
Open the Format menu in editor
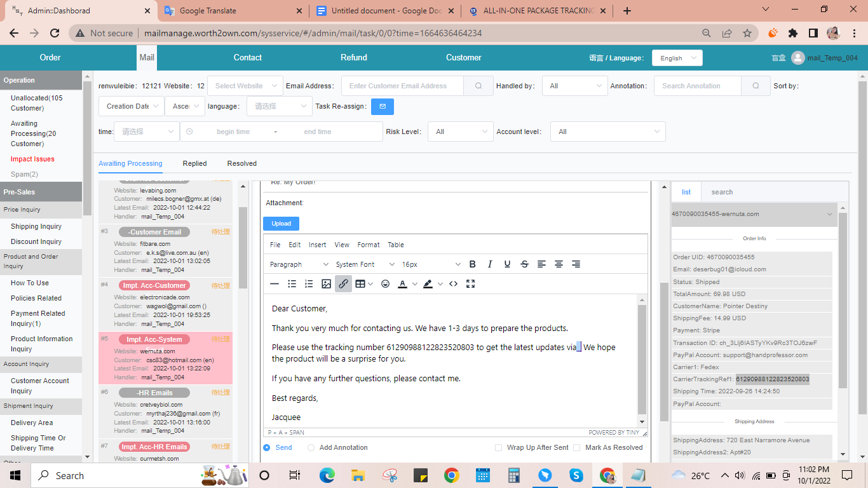click(x=369, y=245)
